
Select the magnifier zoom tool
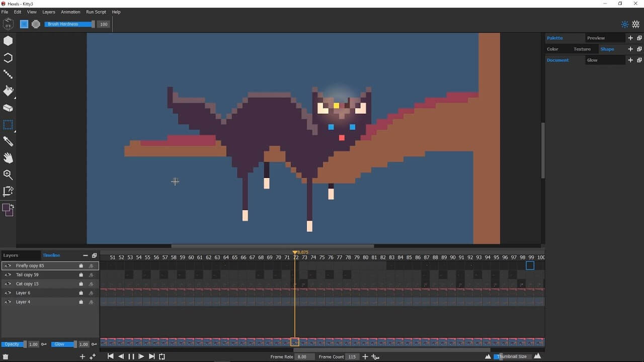pyautogui.click(x=8, y=174)
